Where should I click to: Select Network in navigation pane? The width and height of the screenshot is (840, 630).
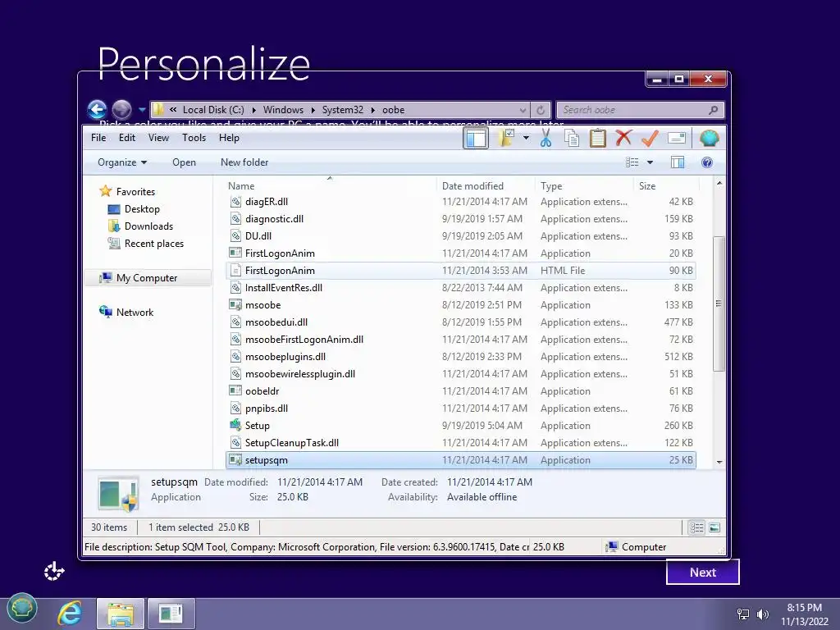tap(135, 313)
